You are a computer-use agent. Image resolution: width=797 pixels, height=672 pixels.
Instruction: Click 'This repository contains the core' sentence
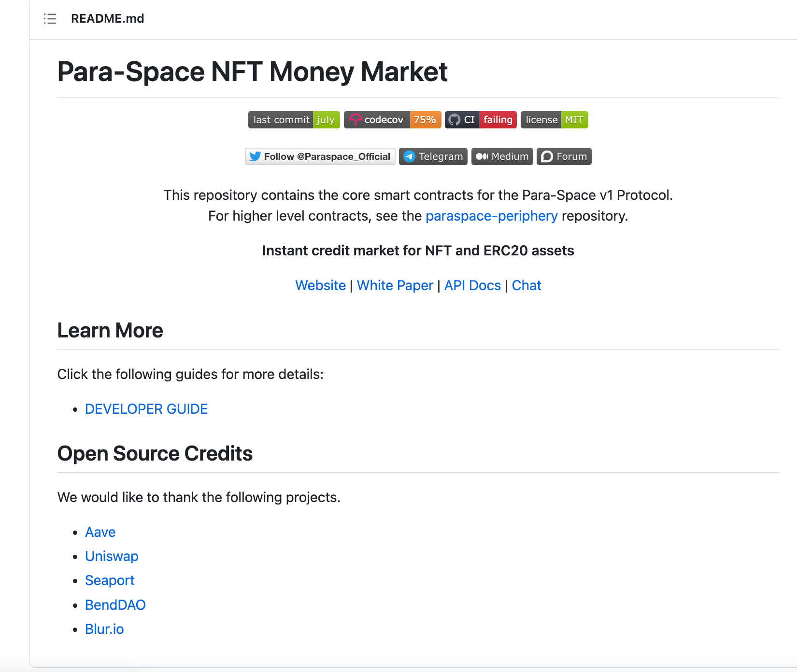[418, 195]
